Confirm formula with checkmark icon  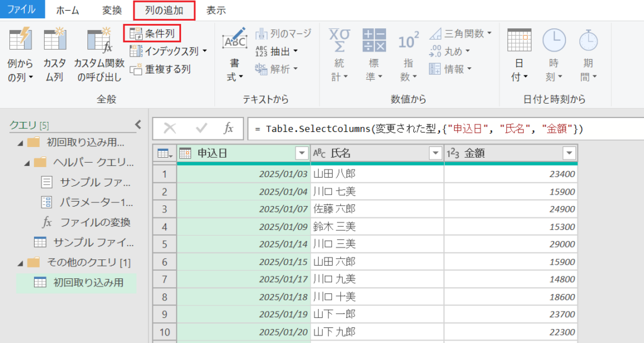[201, 128]
